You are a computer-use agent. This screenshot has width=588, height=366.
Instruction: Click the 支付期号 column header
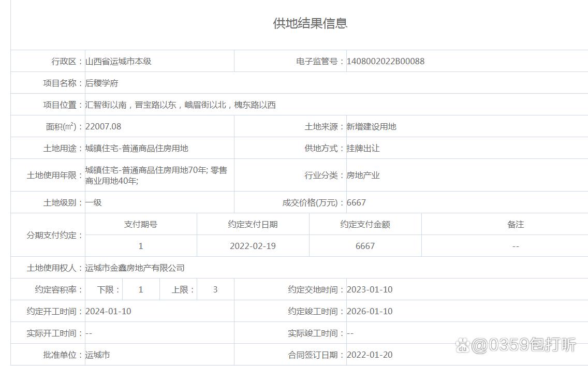click(x=141, y=224)
